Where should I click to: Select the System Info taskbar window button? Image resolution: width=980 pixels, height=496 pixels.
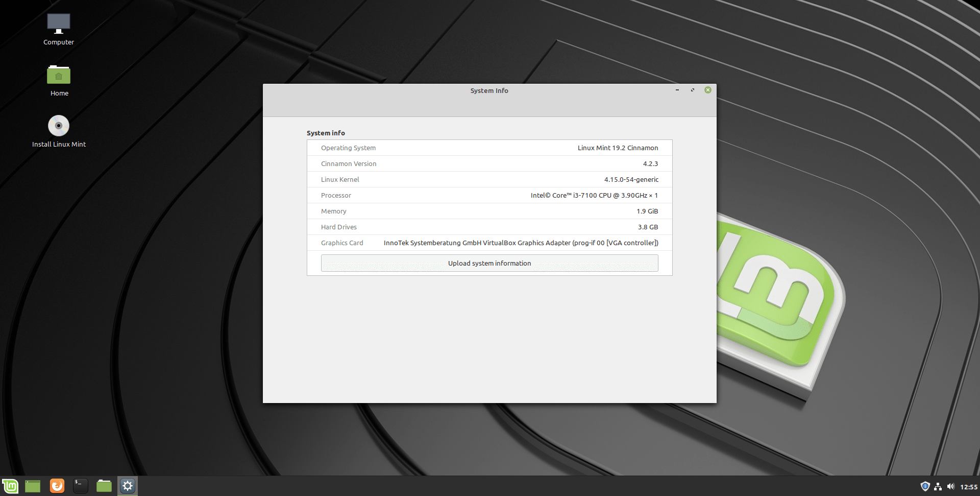(x=128, y=486)
